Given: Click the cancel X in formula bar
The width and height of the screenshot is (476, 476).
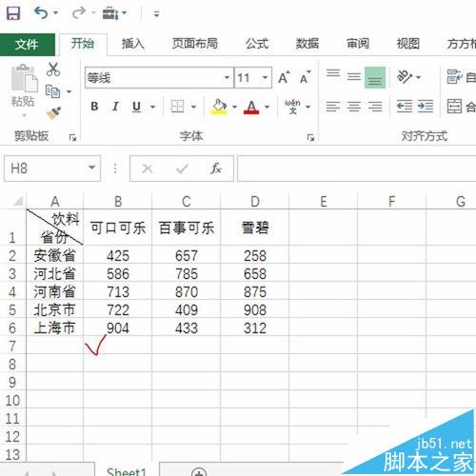Looking at the screenshot, I should tap(148, 169).
